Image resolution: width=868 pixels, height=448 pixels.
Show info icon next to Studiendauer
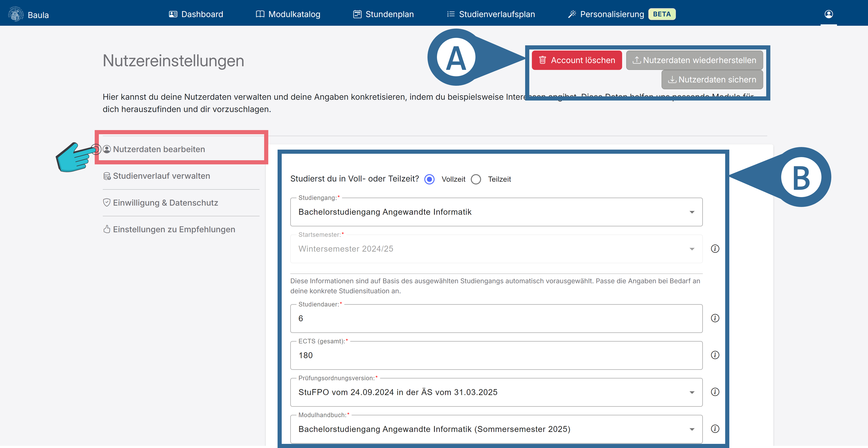pos(715,318)
